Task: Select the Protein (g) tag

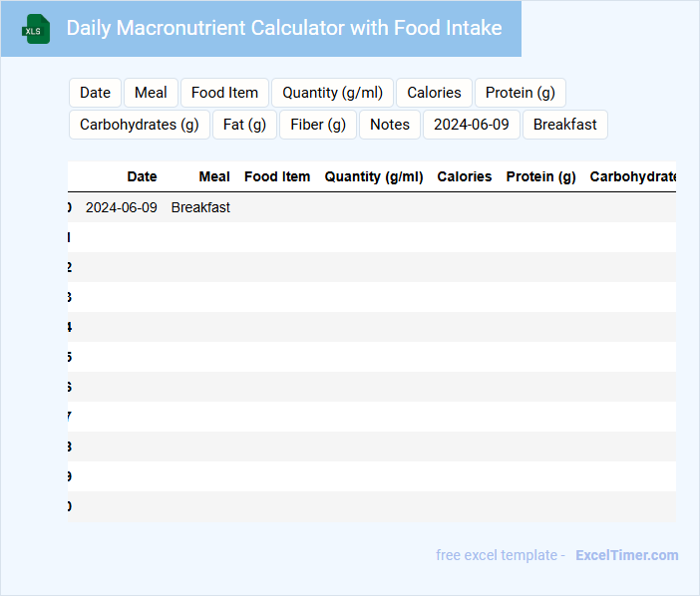Action: coord(520,93)
